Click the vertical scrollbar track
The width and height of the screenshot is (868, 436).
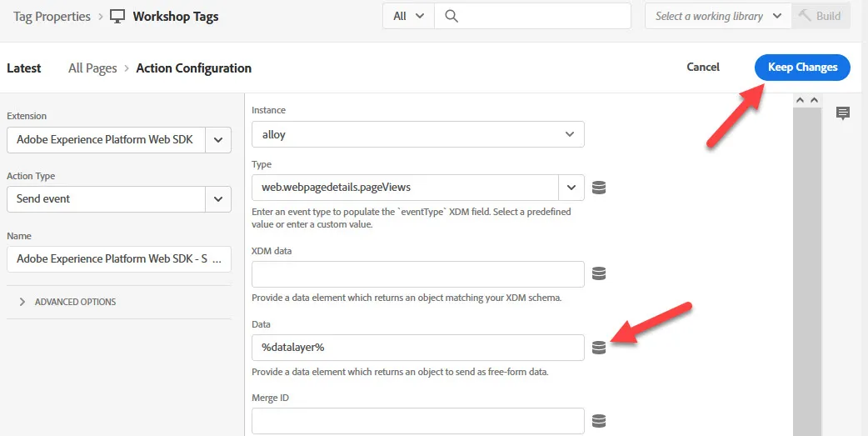point(807,272)
